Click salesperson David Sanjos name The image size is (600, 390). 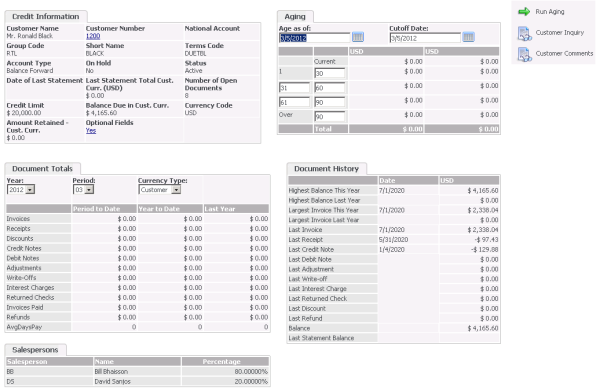[x=112, y=382]
